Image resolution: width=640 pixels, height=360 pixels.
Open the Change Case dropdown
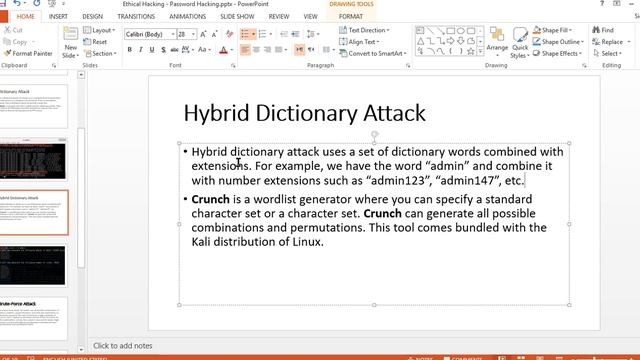(x=204, y=50)
